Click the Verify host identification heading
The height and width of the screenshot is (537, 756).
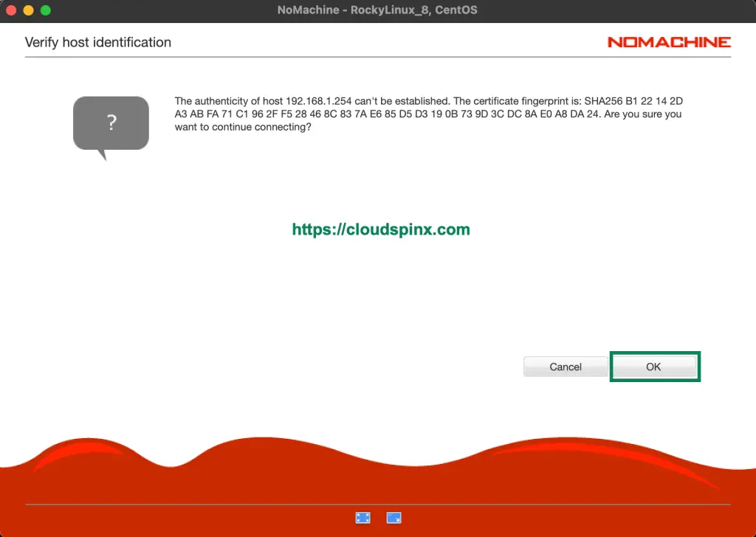[97, 42]
